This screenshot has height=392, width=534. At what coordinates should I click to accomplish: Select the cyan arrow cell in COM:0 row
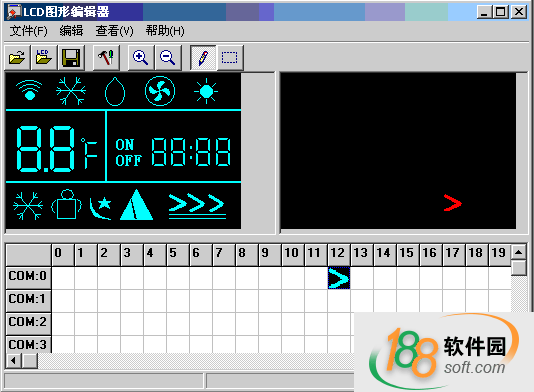tap(339, 278)
